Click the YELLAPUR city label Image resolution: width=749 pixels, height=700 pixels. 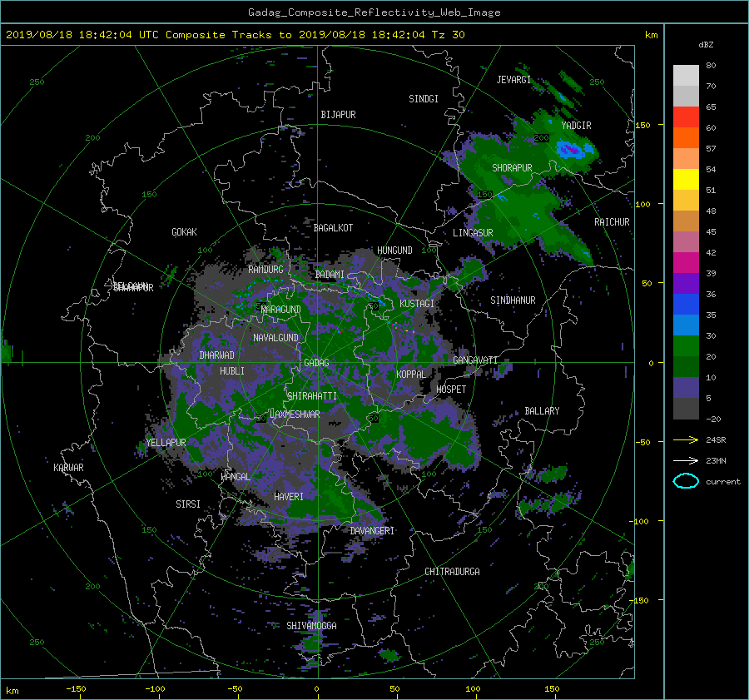[166, 443]
